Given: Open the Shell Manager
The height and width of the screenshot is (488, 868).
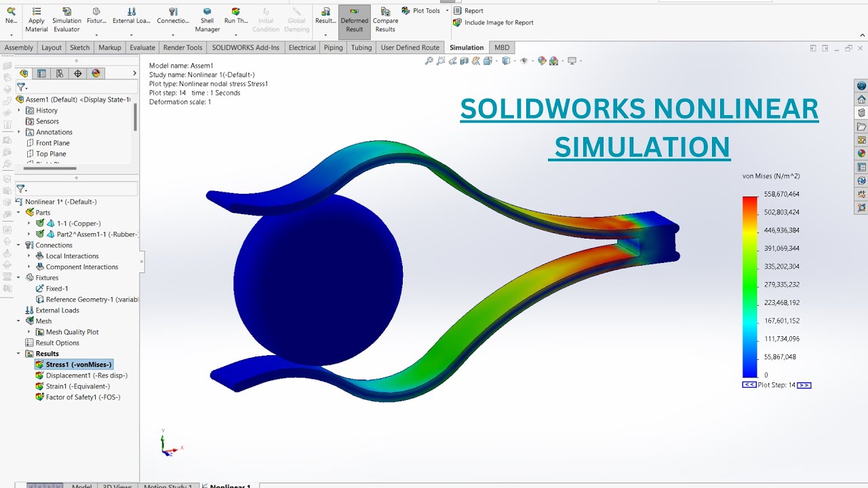Looking at the screenshot, I should 208,20.
